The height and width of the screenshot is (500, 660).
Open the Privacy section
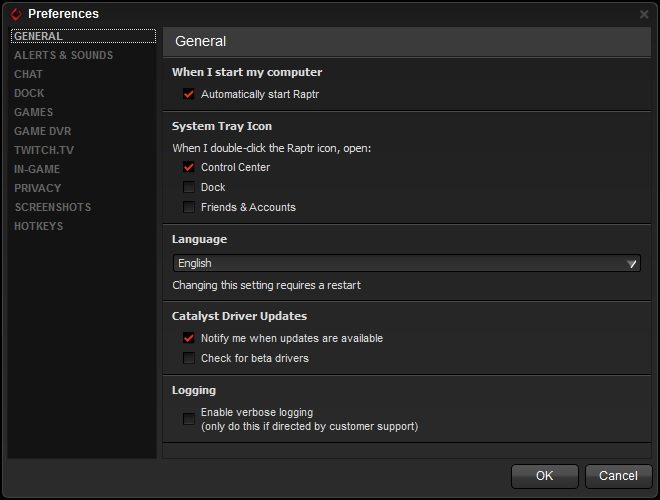[37, 188]
